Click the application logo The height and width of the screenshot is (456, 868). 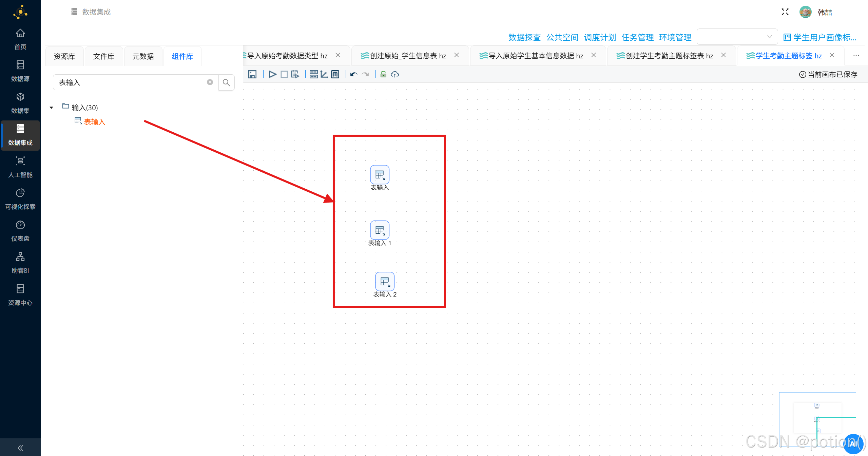pos(20,12)
